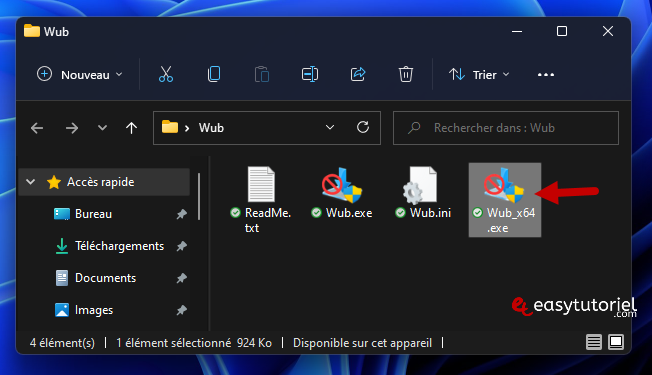Viewport: 652px width, 375px height.
Task: Click Wub breadcrumb in address bar
Action: (211, 128)
